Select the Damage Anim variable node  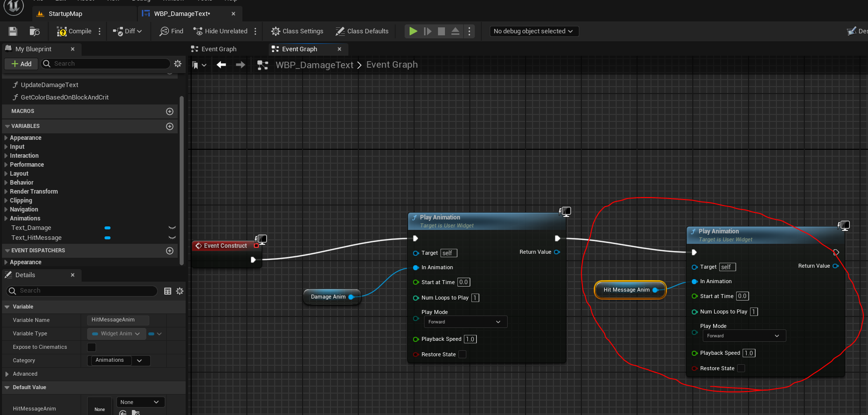pyautogui.click(x=332, y=297)
